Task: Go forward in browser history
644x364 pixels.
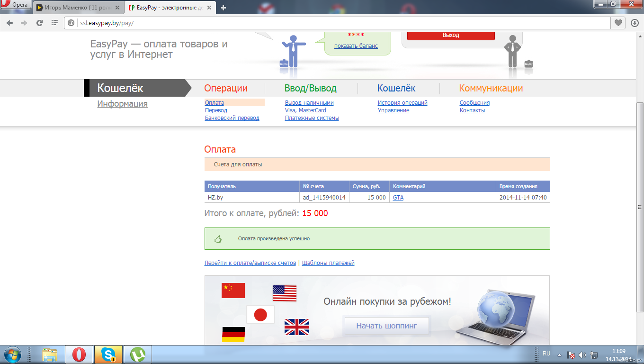Action: tap(24, 23)
